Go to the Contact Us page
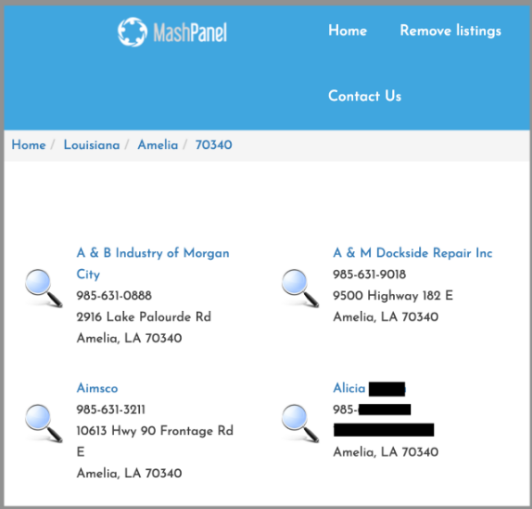The height and width of the screenshot is (509, 532). [365, 96]
